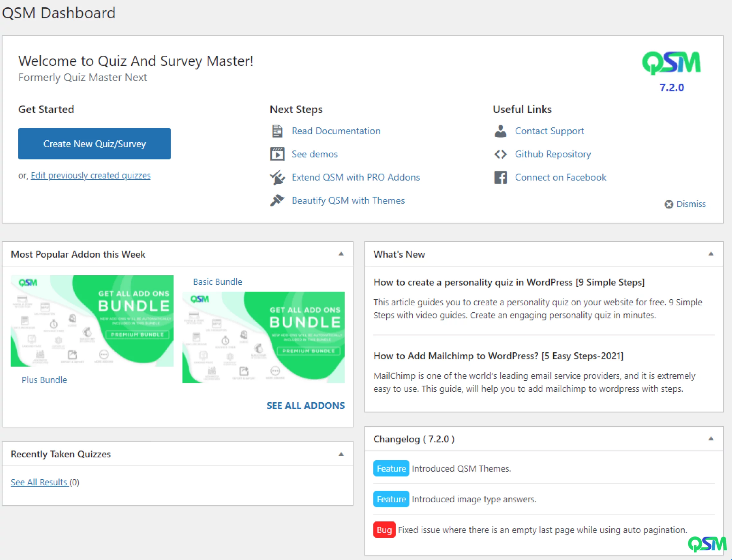
Task: Click 'Formerly Quiz Master Next' subtitle
Action: tap(82, 77)
